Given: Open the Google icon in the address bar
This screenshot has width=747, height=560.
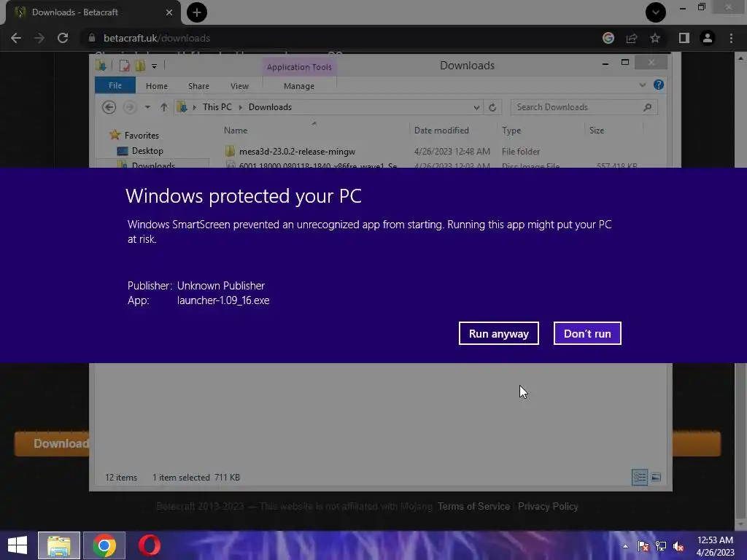Looking at the screenshot, I should click(608, 38).
